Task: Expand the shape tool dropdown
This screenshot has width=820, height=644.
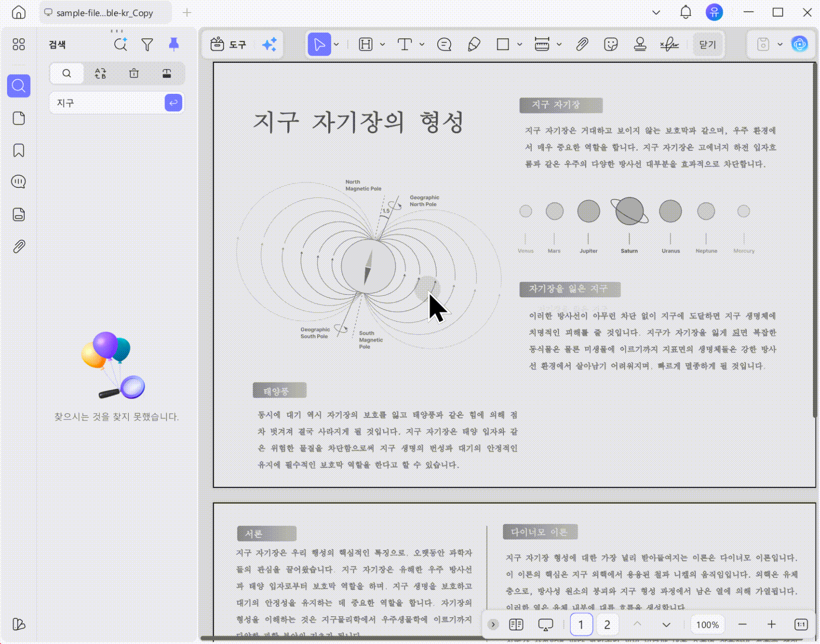Action: point(520,44)
